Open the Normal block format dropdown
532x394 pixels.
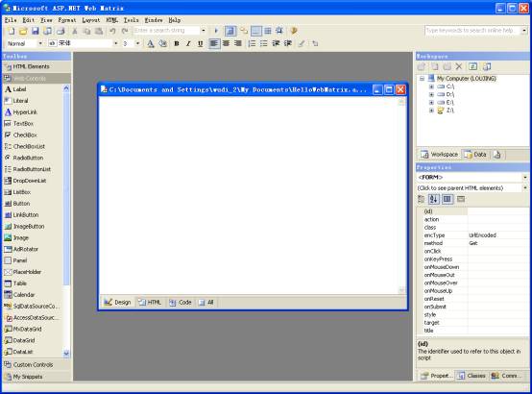(40, 43)
